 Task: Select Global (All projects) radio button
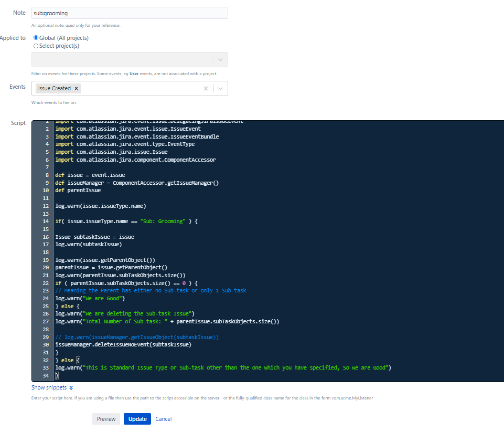pyautogui.click(x=36, y=38)
